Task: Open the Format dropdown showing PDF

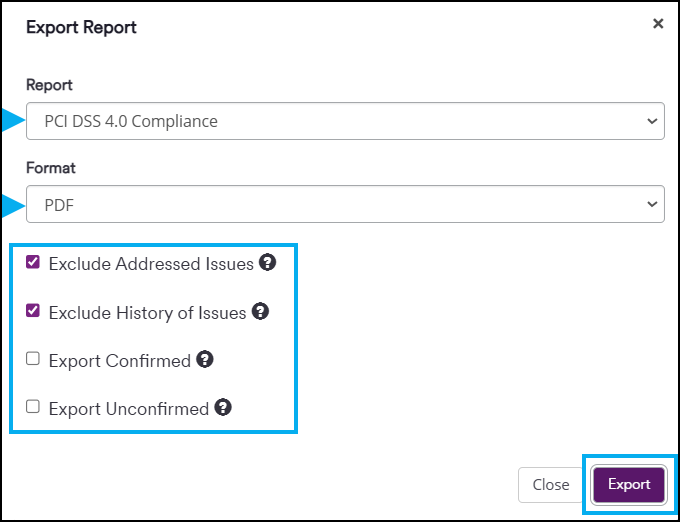Action: (x=345, y=204)
